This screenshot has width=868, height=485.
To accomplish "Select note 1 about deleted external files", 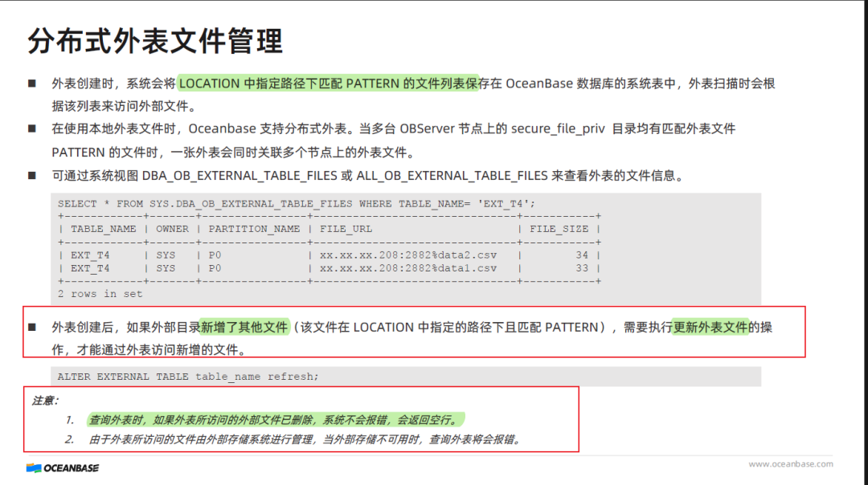I will point(275,420).
